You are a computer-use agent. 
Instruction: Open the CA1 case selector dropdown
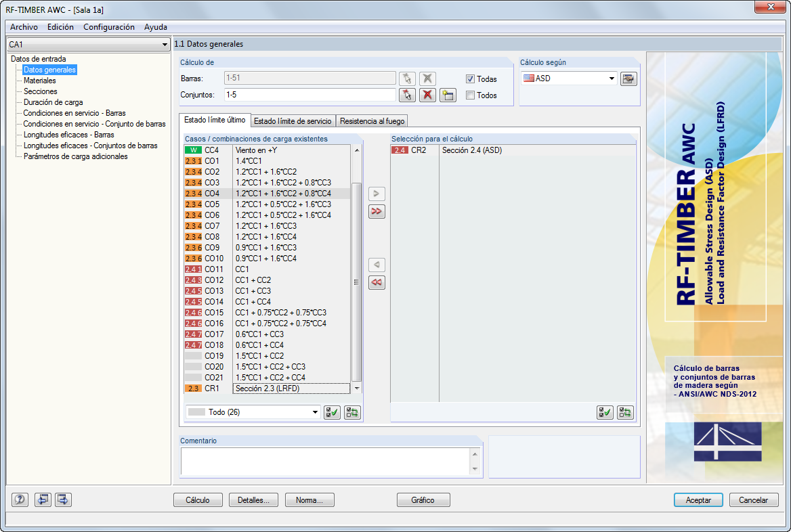(165, 44)
